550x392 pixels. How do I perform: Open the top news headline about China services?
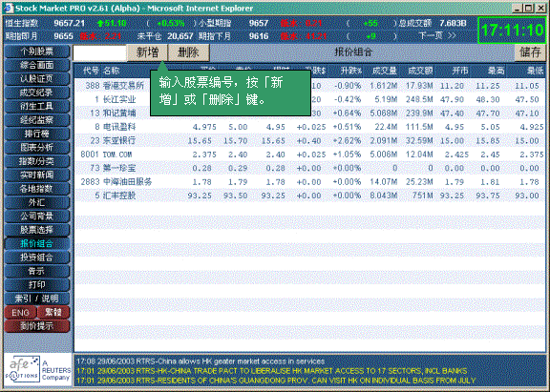[x=201, y=361]
